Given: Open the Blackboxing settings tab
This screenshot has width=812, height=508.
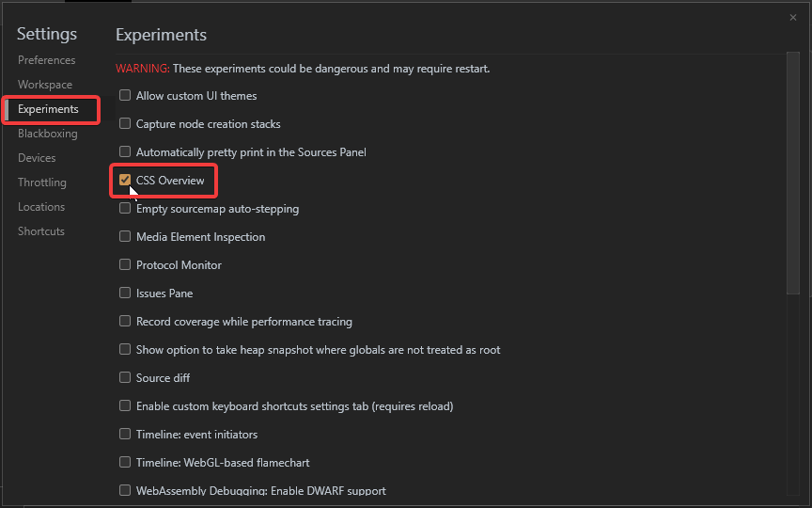Looking at the screenshot, I should click(x=48, y=134).
